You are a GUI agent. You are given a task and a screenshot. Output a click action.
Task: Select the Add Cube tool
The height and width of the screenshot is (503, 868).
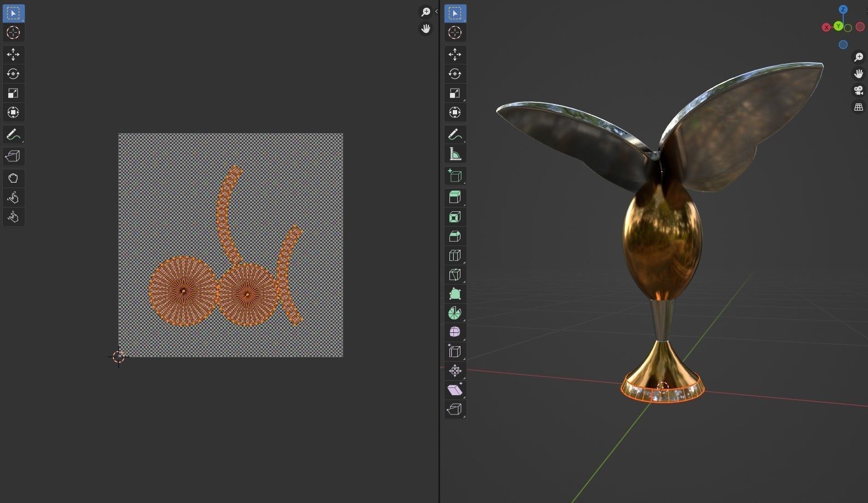(455, 176)
